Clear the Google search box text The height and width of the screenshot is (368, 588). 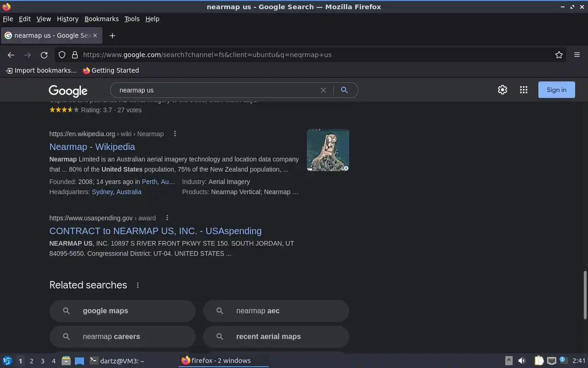[323, 90]
